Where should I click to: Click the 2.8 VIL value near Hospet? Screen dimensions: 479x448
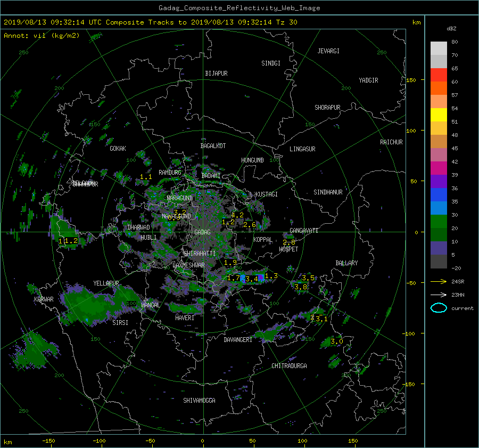point(289,242)
